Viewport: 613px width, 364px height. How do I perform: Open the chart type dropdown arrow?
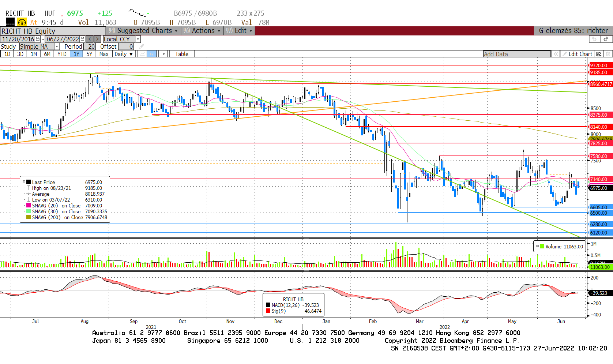click(163, 54)
